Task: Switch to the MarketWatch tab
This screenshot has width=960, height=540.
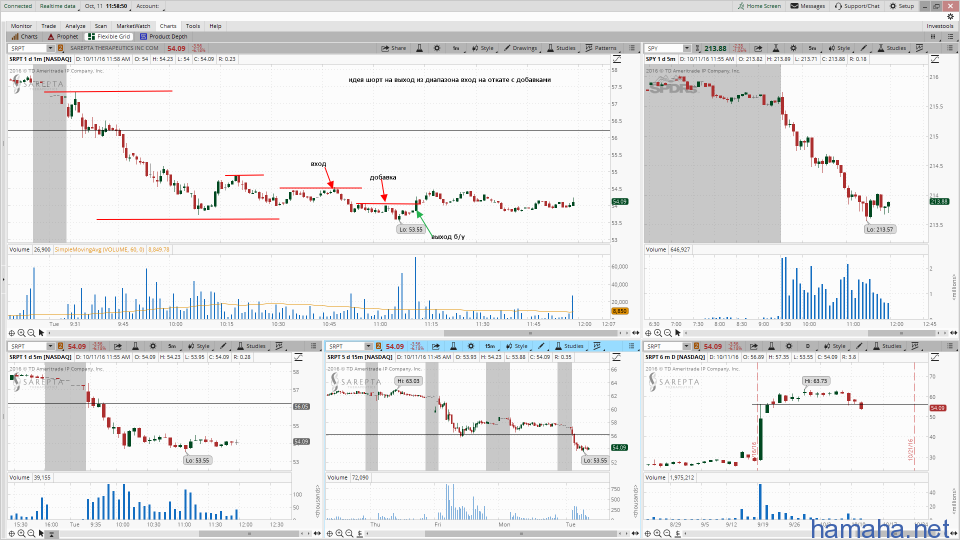Action: click(x=133, y=26)
